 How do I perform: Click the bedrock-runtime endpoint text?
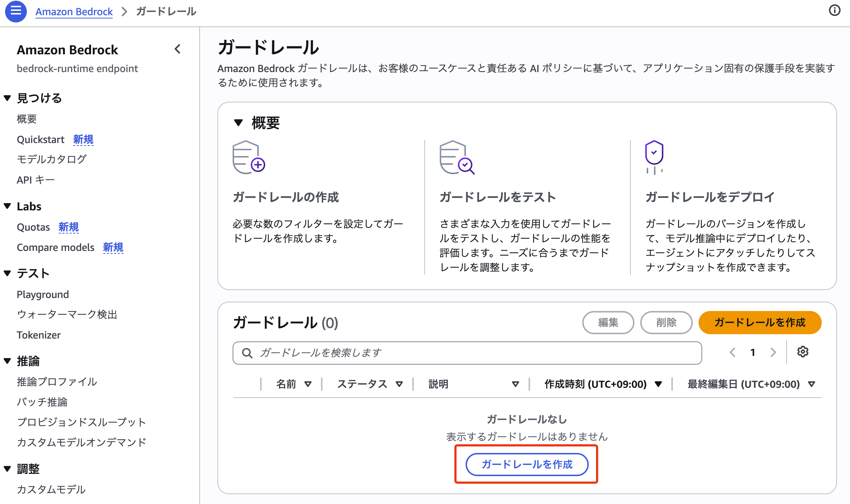pos(77,68)
